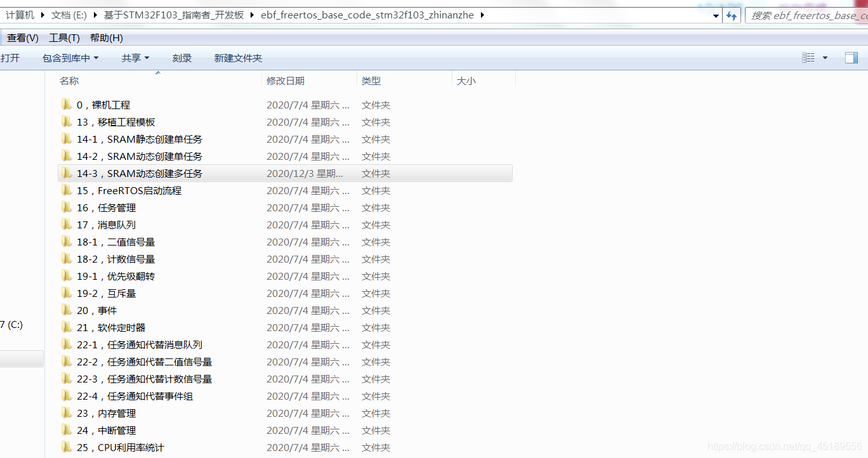Click the search box for this folder
The height and width of the screenshot is (458, 868).
[x=807, y=16]
